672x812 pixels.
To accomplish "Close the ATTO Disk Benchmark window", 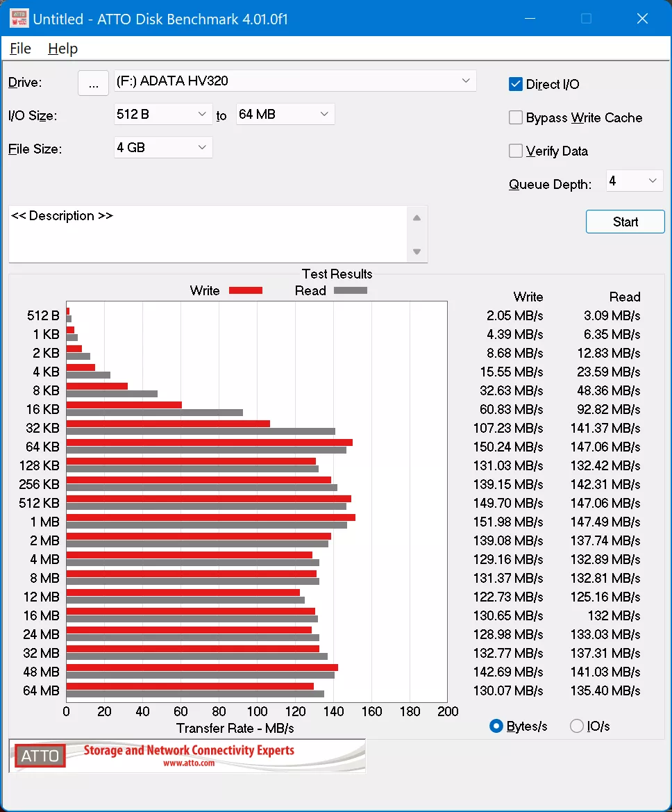I will pyautogui.click(x=642, y=19).
